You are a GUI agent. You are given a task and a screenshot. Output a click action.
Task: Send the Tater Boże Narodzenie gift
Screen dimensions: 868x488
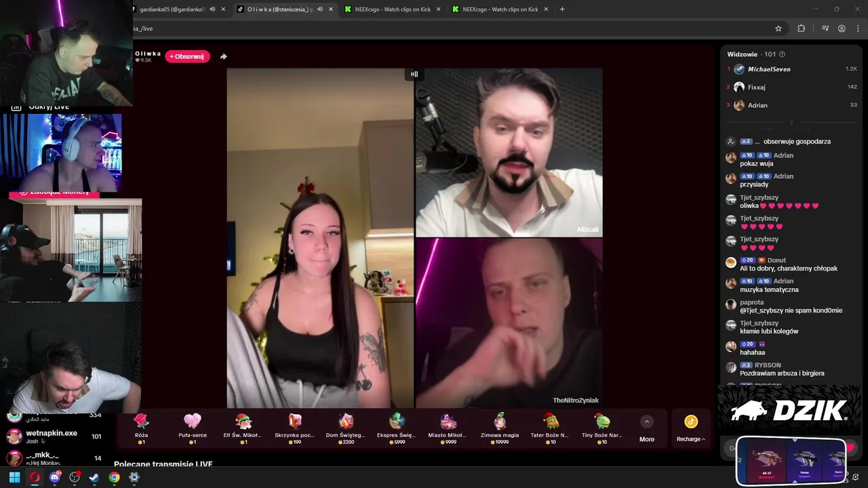[550, 428]
